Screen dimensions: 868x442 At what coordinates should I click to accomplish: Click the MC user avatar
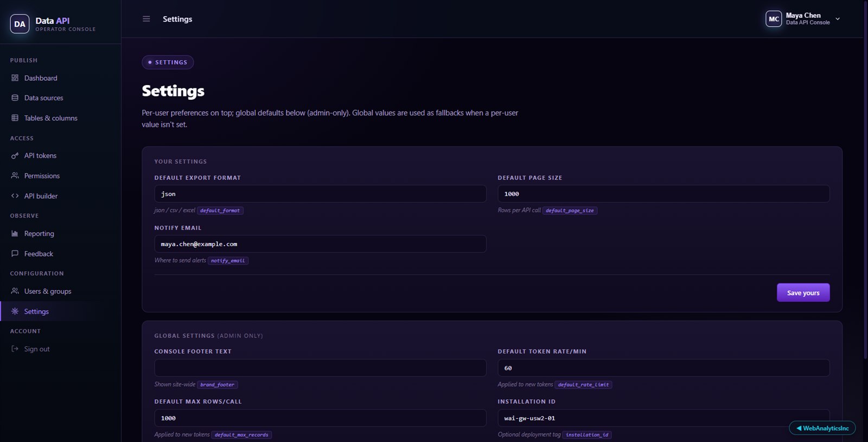click(x=774, y=19)
